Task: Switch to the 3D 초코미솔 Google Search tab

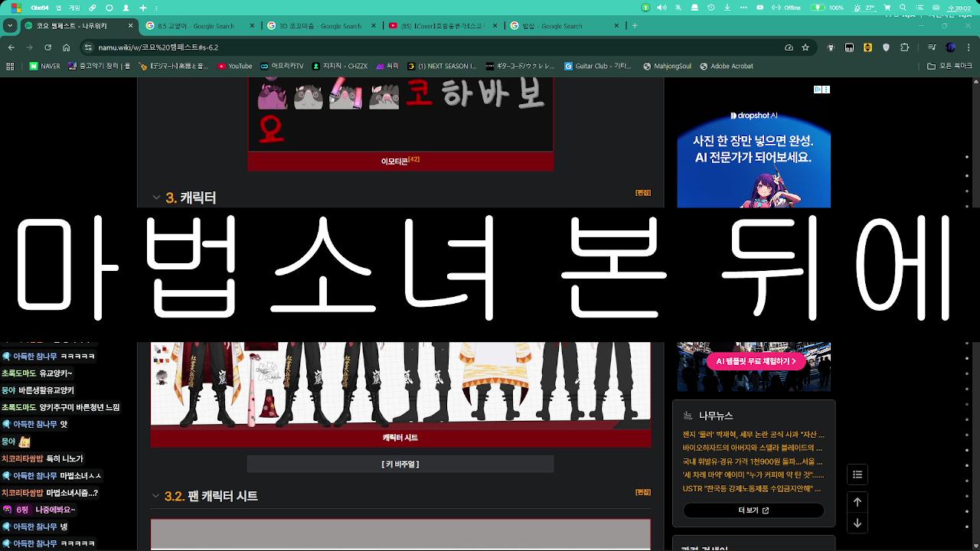Action: coord(322,26)
